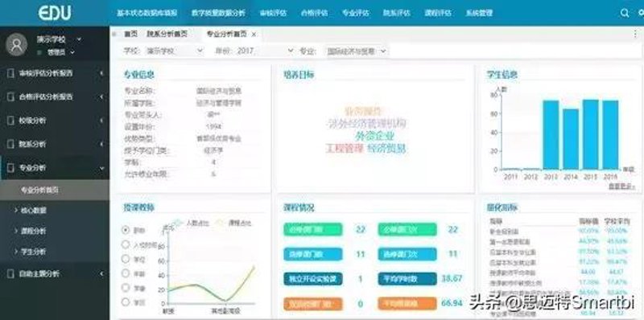Image resolution: width=644 pixels, height=320 pixels.
Task: Toggle 人数占比 legend marker in chart
Action: pyautogui.click(x=177, y=224)
